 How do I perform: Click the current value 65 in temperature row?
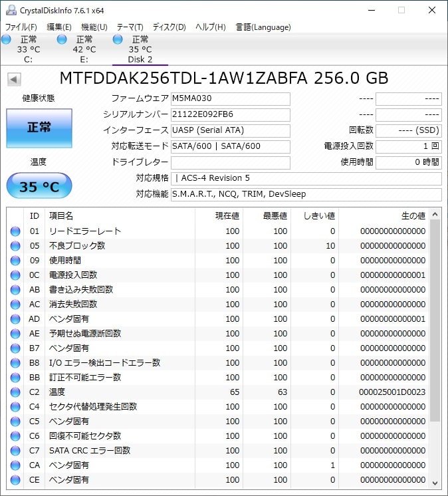[x=235, y=392]
